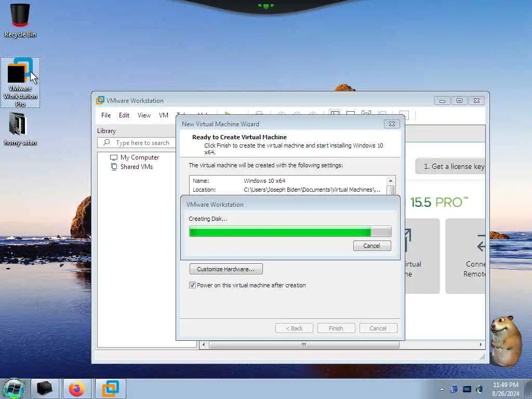Click the hamster desktop gadget
Image resolution: width=532 pixels, height=399 pixels.
pyautogui.click(x=506, y=341)
